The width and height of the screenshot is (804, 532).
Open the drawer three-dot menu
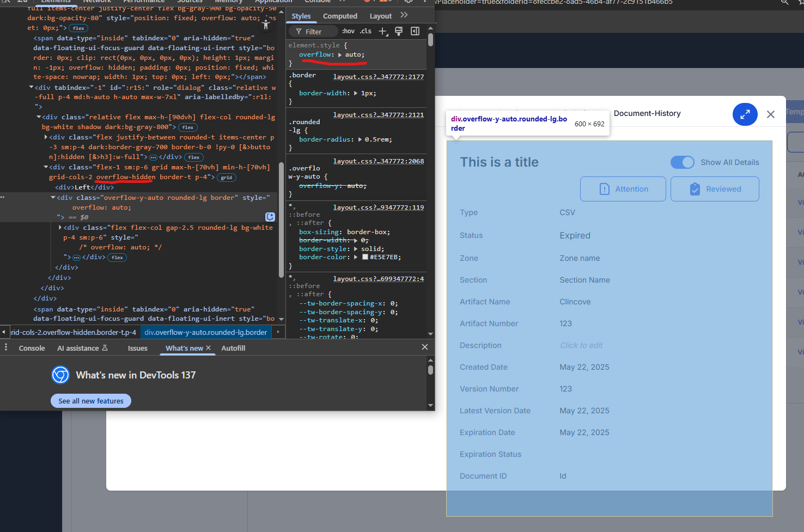pos(6,347)
